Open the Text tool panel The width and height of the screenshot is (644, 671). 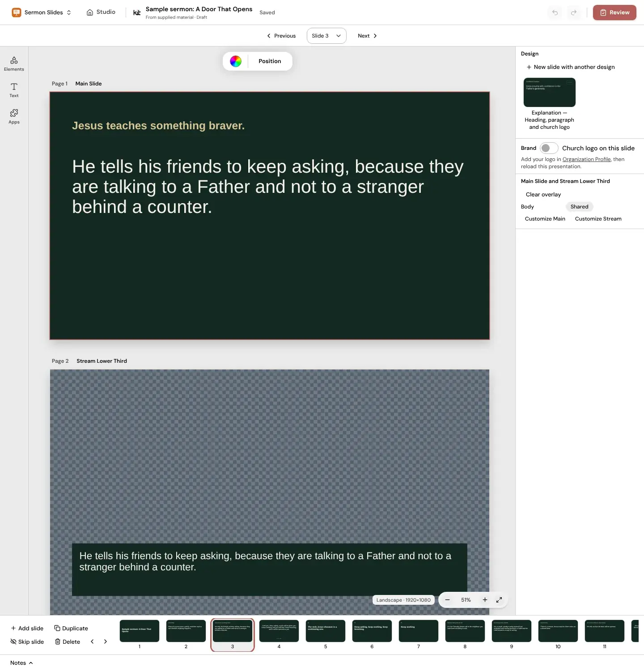coord(14,90)
